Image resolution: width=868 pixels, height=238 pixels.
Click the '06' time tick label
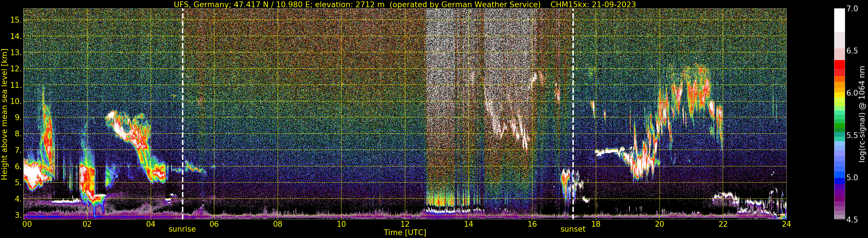[x=214, y=224]
